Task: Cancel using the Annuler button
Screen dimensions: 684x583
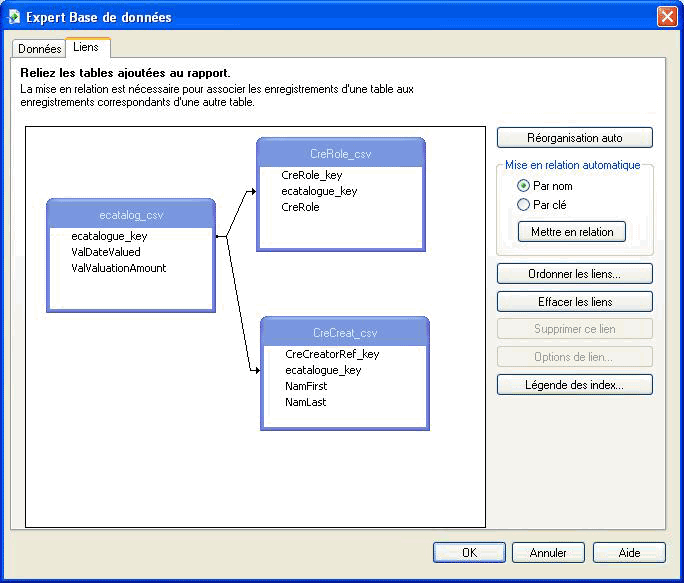Action: point(548,552)
